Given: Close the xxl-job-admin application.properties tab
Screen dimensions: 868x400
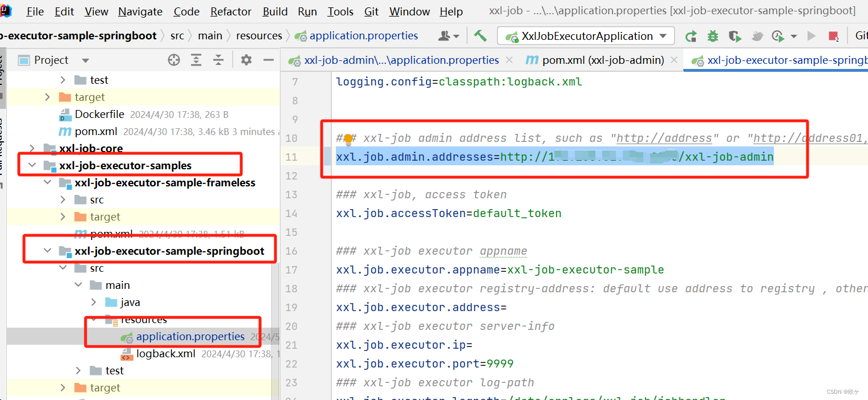Looking at the screenshot, I should [x=508, y=59].
